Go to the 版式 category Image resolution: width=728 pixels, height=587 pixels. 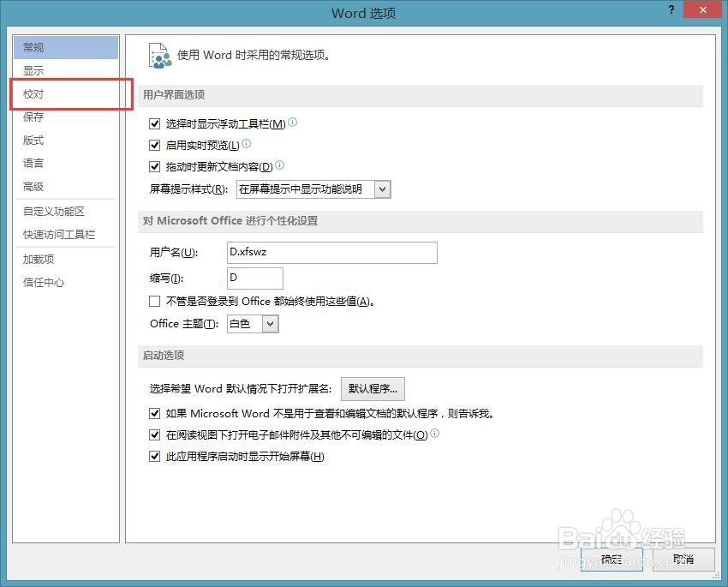click(66, 141)
